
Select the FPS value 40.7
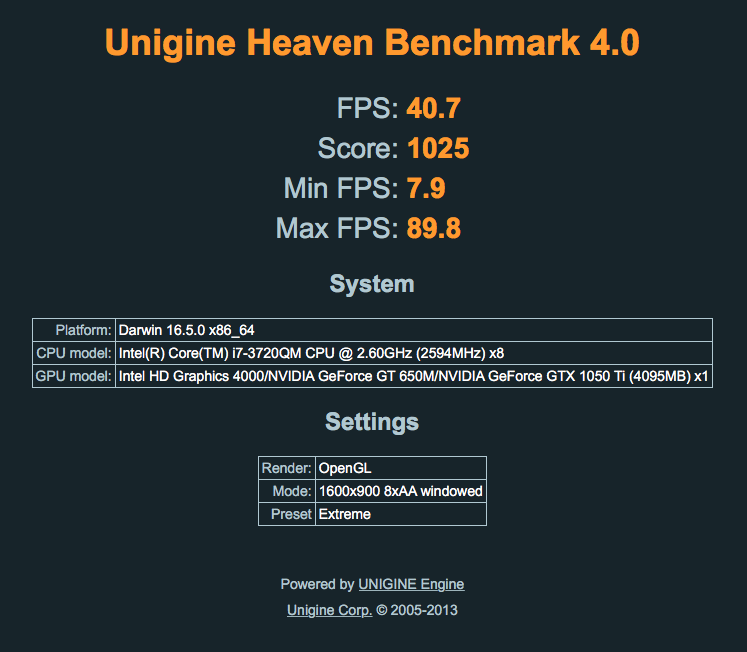[x=434, y=108]
